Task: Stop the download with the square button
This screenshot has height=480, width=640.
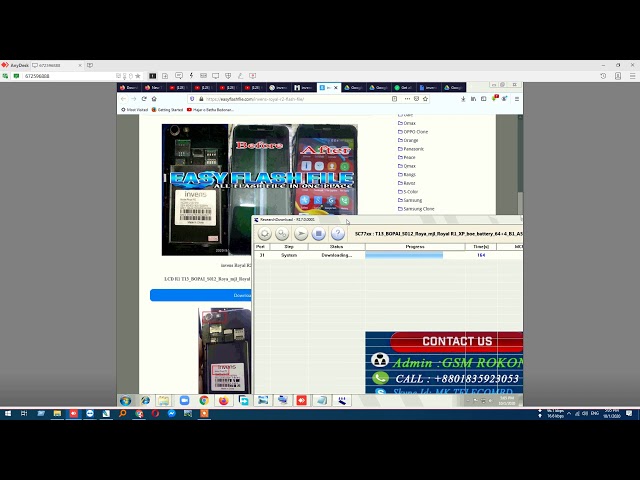Action: coord(319,233)
